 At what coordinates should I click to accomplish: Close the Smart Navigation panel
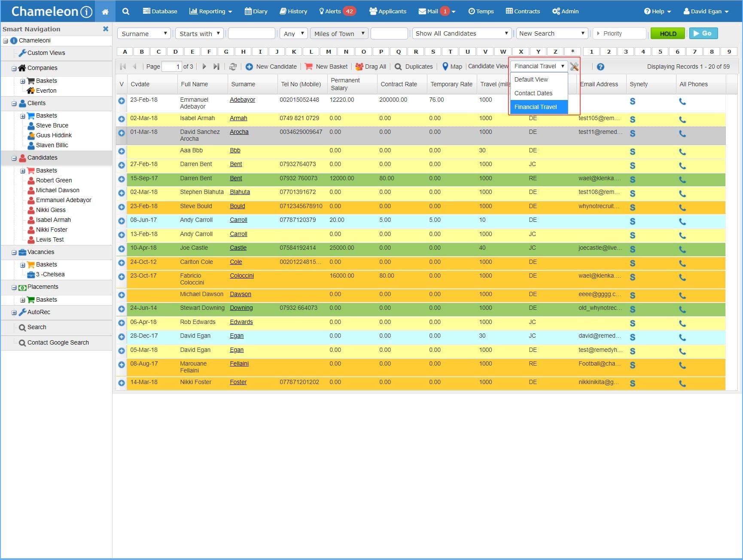(x=106, y=29)
